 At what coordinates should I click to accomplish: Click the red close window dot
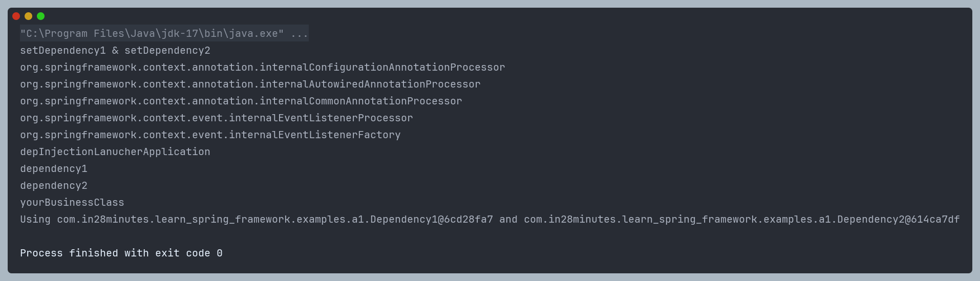click(16, 16)
